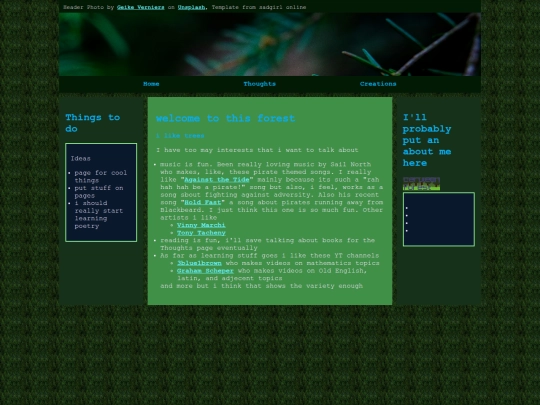This screenshot has height=405, width=540.
Task: Open the 3blue1brown channel link
Action: (x=199, y=263)
